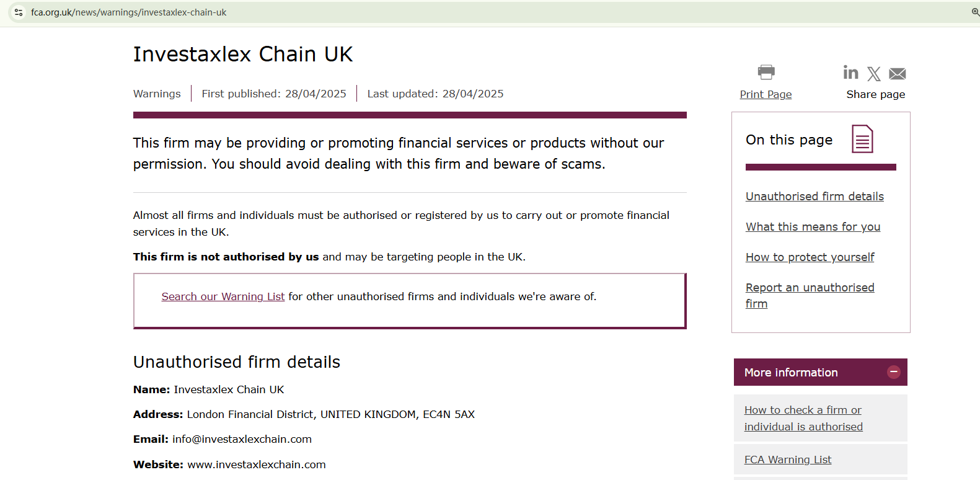Share page on X
This screenshot has width=980, height=480.
(x=874, y=74)
